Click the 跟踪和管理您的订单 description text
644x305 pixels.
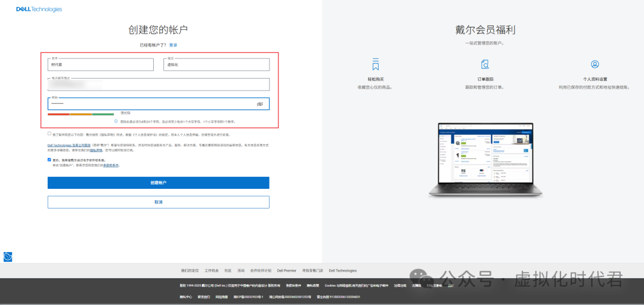click(x=485, y=88)
